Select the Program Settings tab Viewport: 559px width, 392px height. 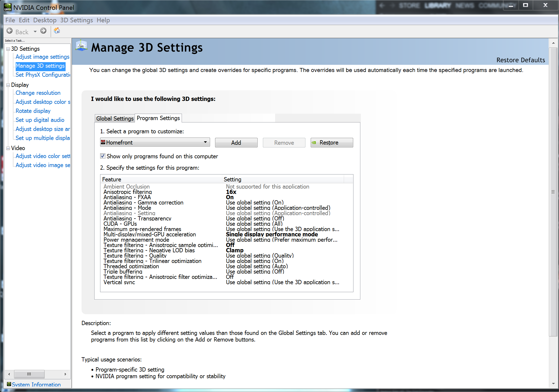point(158,118)
